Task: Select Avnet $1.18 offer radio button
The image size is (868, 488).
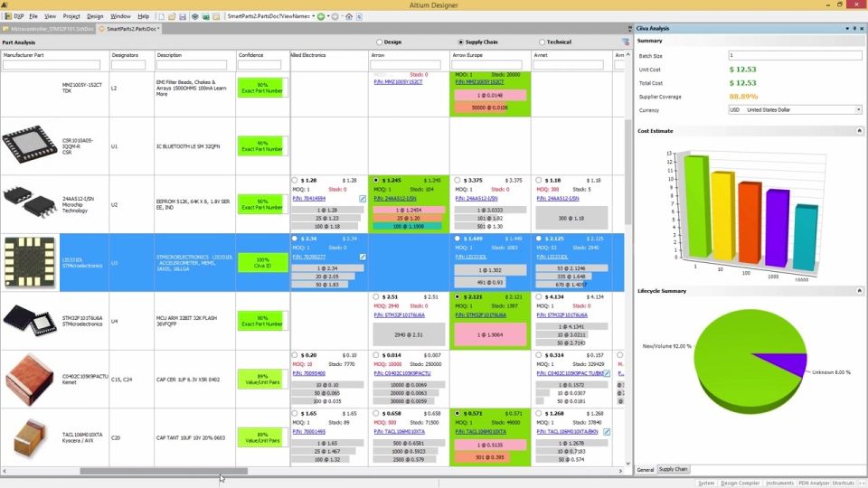Action: [539, 181]
